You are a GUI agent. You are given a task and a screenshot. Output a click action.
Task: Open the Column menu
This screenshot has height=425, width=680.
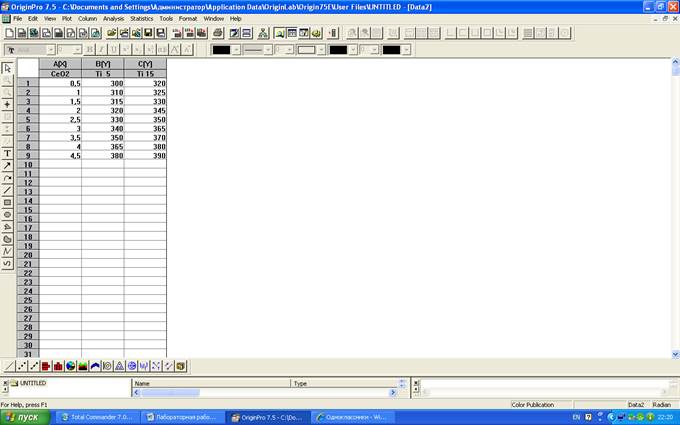click(x=87, y=19)
